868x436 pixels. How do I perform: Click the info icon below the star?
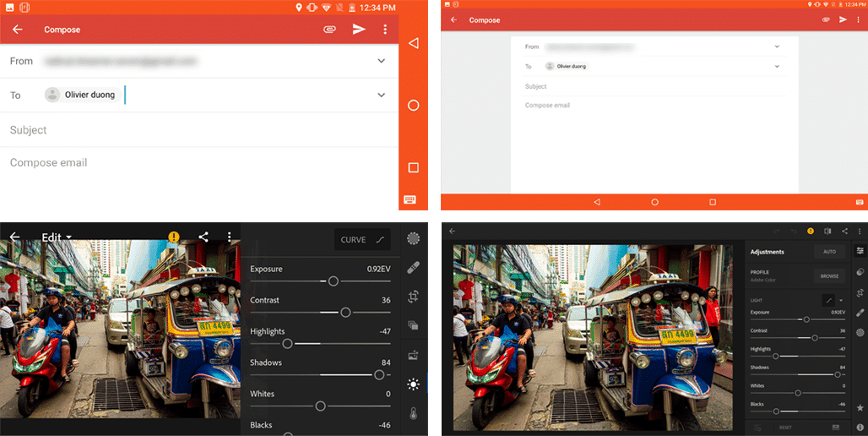pos(860,428)
